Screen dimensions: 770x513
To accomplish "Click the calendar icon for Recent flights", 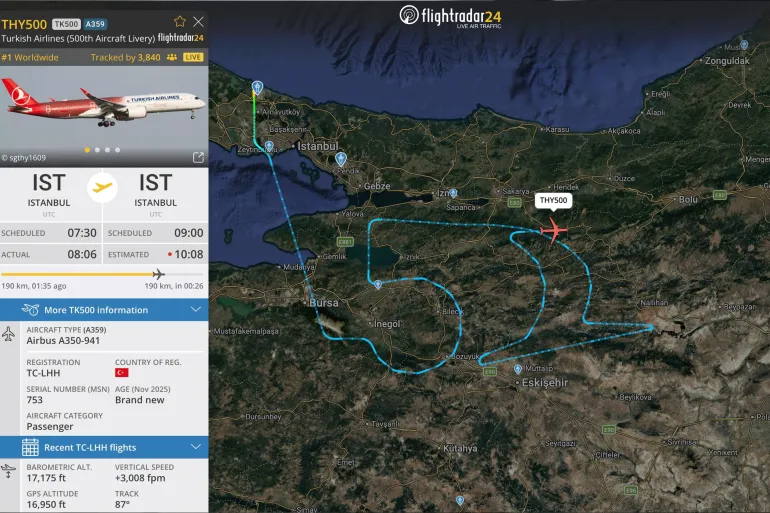I will tap(30, 447).
